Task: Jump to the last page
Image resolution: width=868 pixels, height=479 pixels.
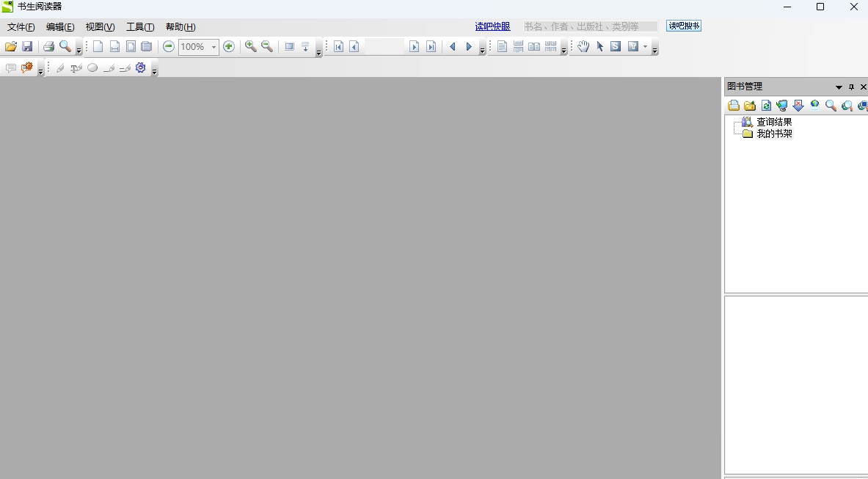Action: (x=431, y=46)
